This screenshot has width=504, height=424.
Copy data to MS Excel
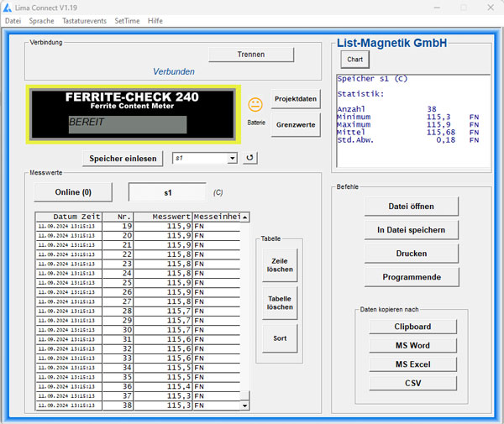[x=412, y=364]
